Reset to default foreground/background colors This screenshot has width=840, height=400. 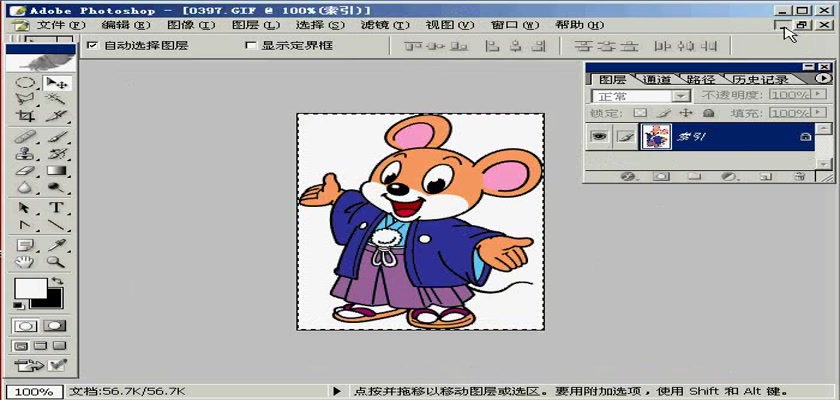click(18, 306)
